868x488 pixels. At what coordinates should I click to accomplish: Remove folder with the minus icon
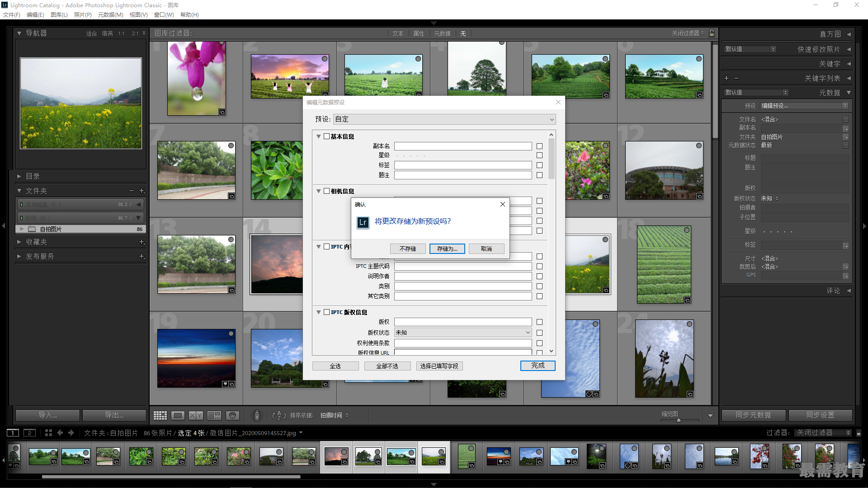click(131, 191)
